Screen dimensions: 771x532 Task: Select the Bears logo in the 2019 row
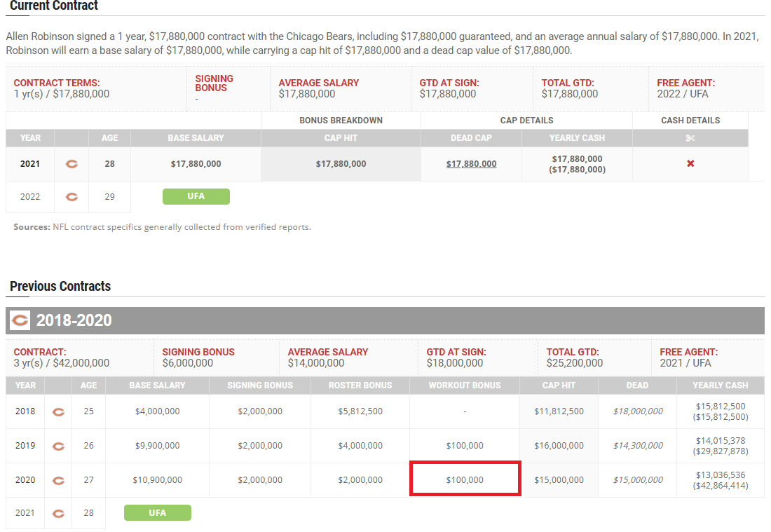coord(59,446)
